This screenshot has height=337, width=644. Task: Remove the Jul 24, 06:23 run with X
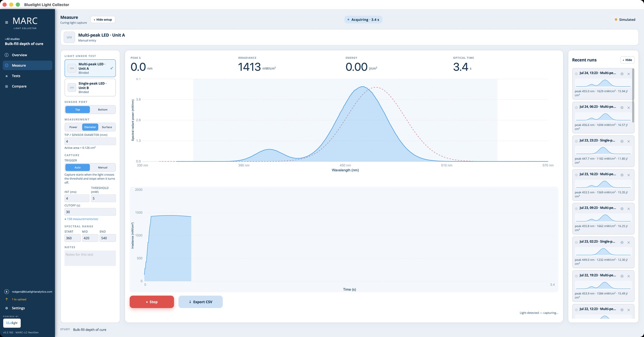(629, 108)
